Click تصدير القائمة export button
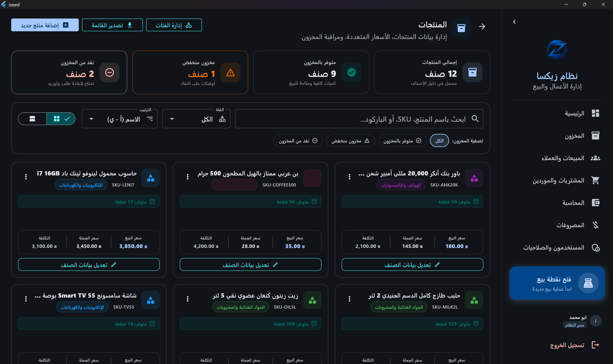 click(112, 25)
